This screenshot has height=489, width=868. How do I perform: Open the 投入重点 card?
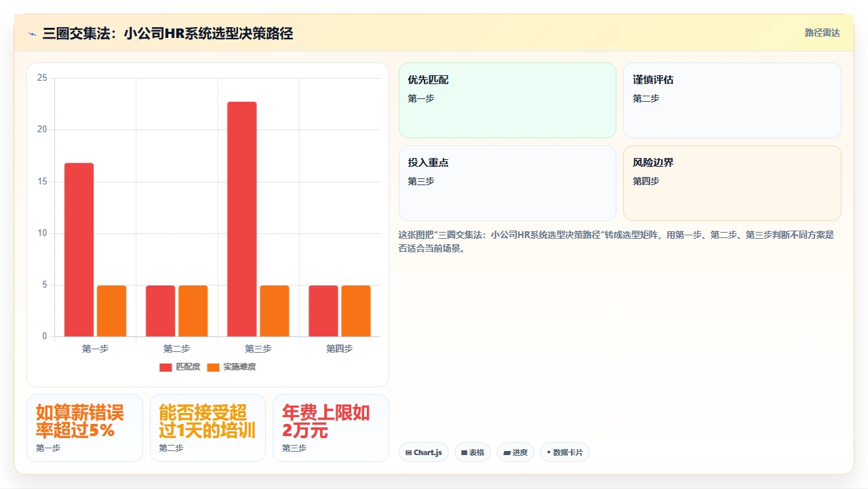pyautogui.click(x=507, y=183)
